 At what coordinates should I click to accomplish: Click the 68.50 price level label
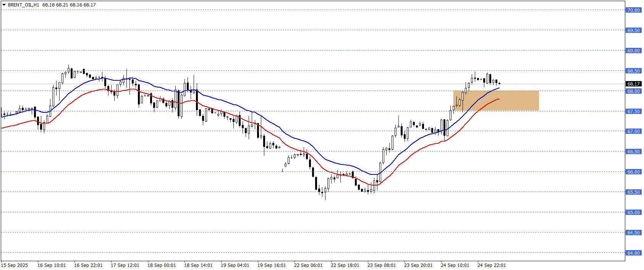[x=633, y=71]
